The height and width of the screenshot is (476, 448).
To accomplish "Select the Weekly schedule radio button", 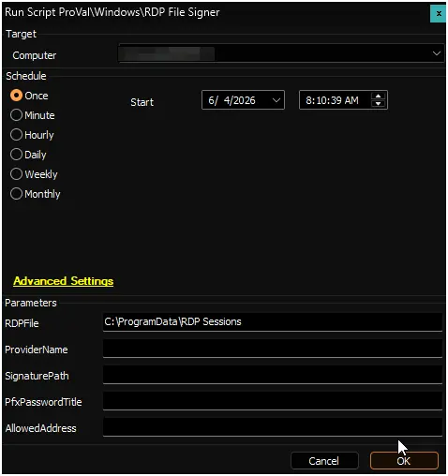I will point(34,174).
